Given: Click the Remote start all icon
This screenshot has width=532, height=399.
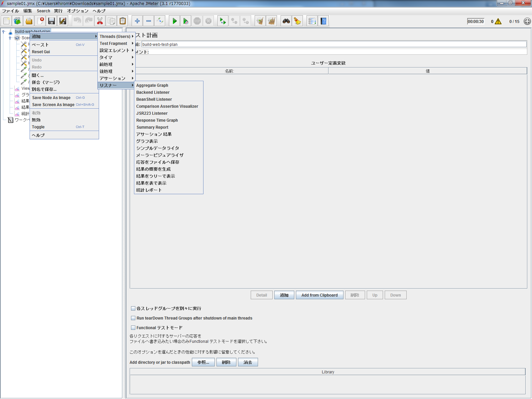Looking at the screenshot, I should 223,21.
